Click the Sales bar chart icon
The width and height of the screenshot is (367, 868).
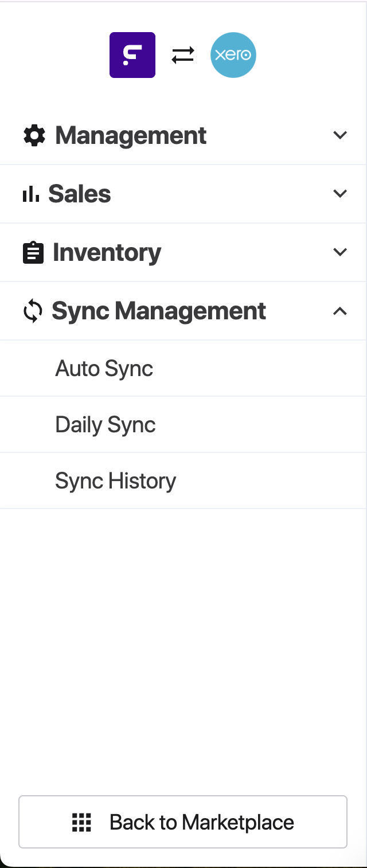[x=31, y=194]
